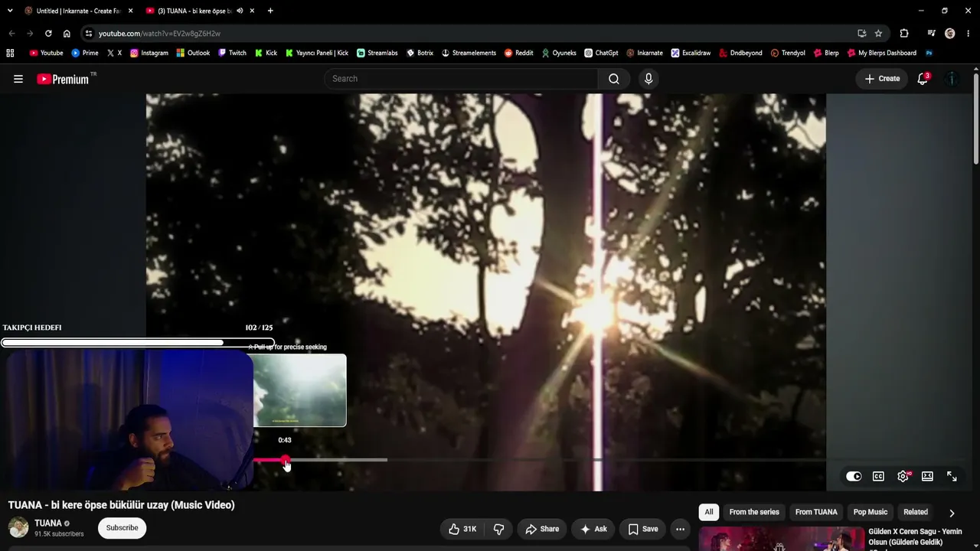Viewport: 980px width, 551px height.
Task: Open site information icon in address bar
Action: pyautogui.click(x=89, y=34)
